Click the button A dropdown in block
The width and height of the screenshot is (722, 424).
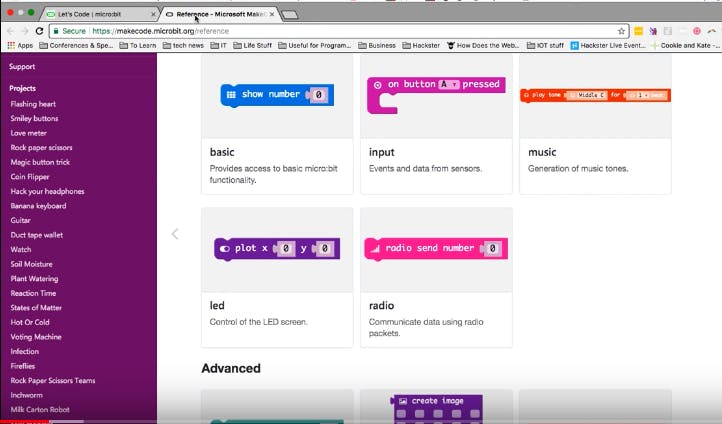tap(449, 84)
